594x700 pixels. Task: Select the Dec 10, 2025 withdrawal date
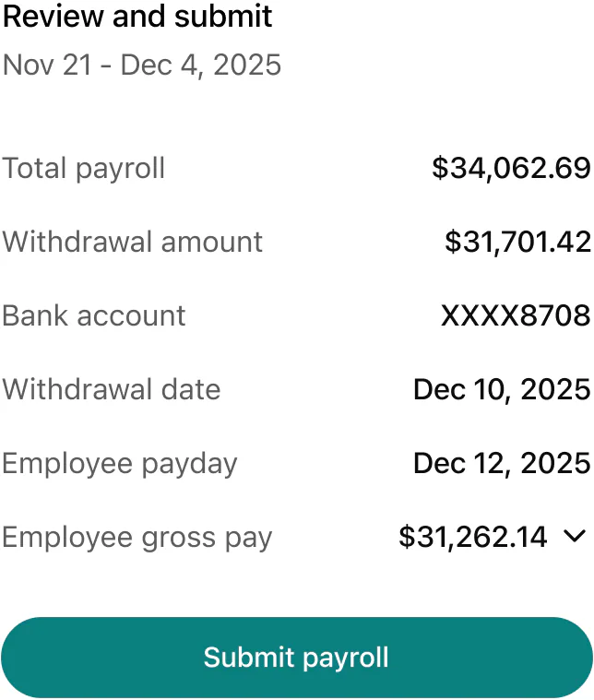[502, 390]
